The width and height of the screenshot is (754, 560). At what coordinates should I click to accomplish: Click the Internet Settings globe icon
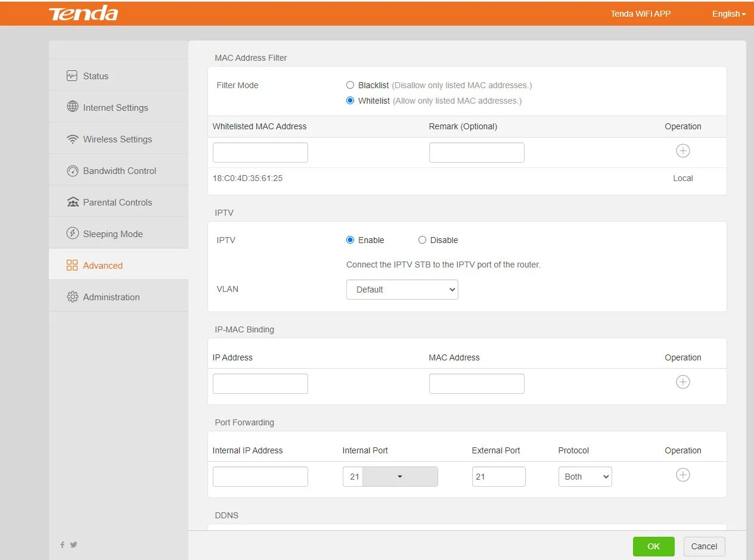[x=73, y=107]
